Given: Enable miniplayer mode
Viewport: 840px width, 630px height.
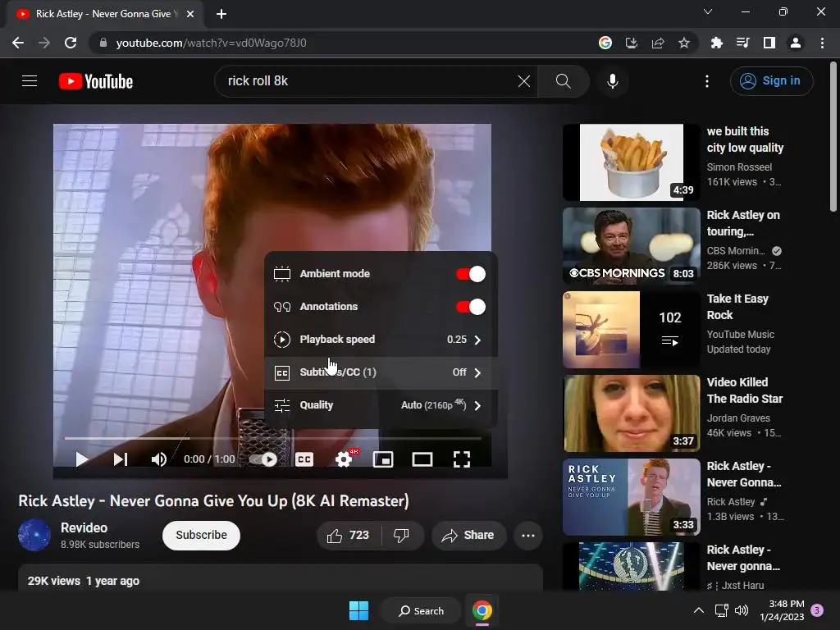Looking at the screenshot, I should point(383,459).
